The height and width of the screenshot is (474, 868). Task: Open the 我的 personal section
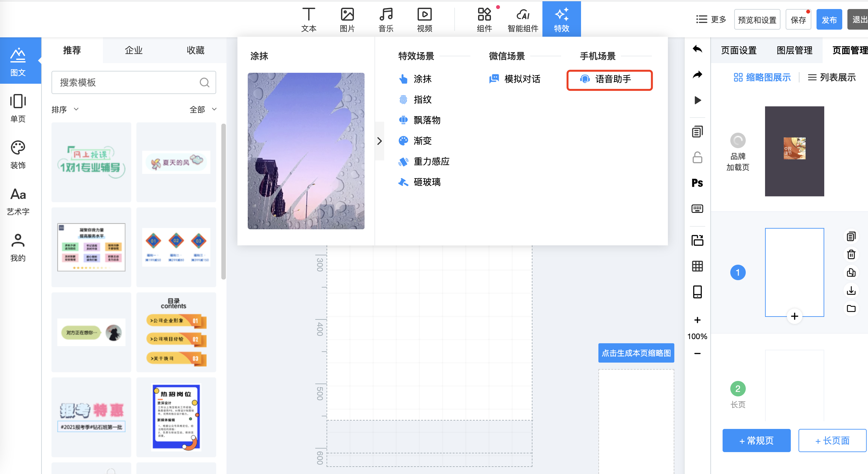18,247
